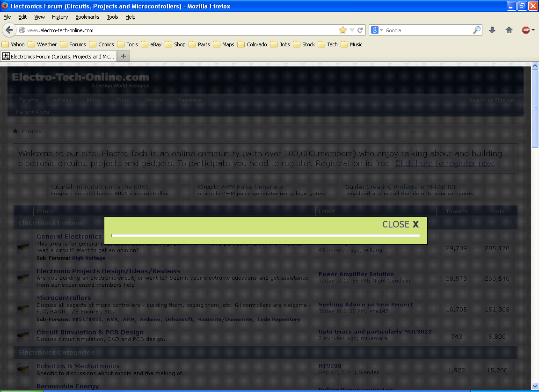539x392 pixels.
Task: Open the Robotics & Mechatronics forum link
Action: [78, 366]
